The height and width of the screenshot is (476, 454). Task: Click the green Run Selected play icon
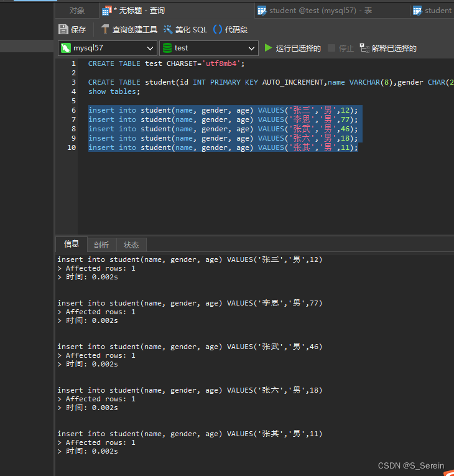point(268,48)
